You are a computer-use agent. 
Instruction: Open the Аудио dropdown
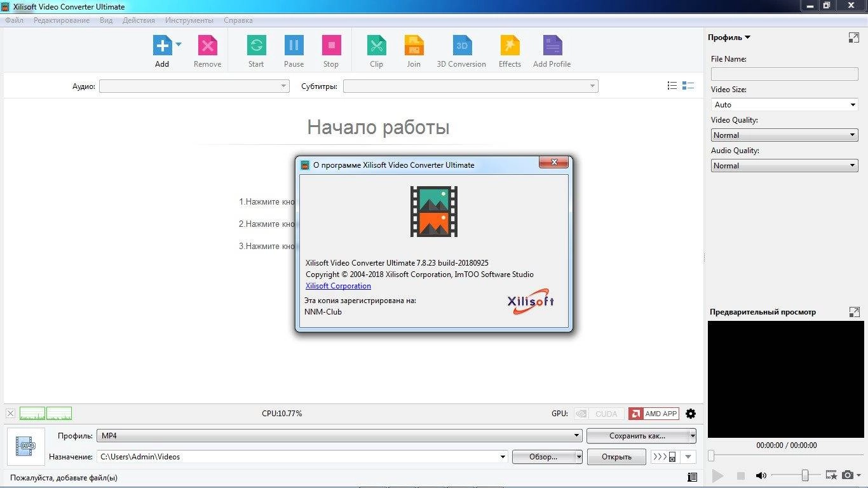tap(194, 86)
